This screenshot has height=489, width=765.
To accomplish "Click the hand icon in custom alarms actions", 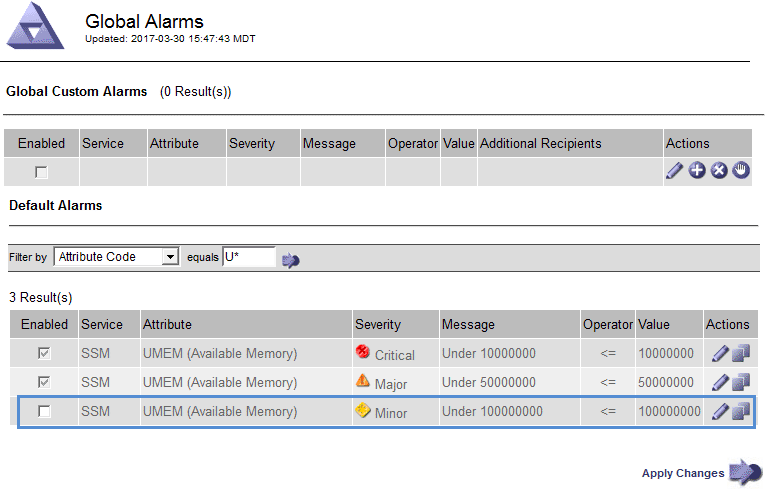I will [741, 171].
